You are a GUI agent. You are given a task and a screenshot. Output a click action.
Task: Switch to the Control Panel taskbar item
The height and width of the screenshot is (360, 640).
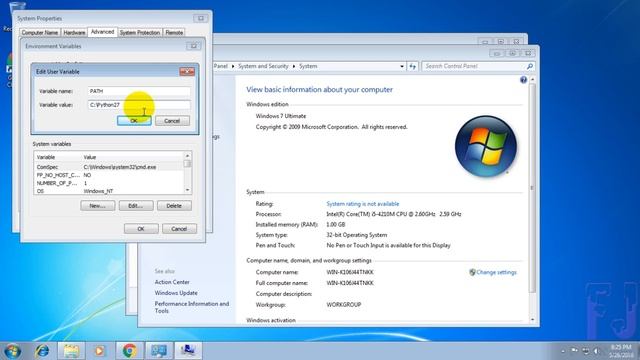(159, 351)
